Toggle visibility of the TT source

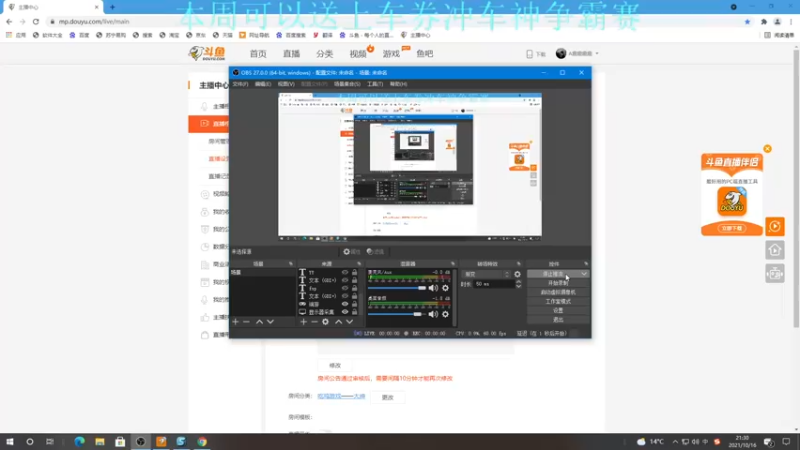coord(345,272)
